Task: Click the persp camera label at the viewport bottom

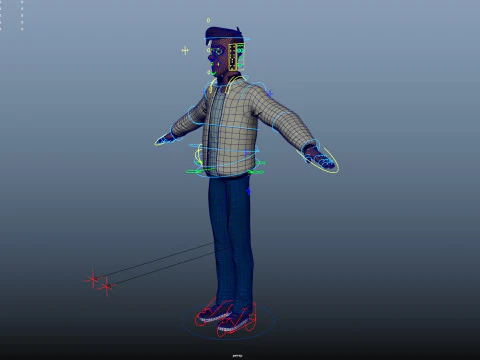Action: point(237,356)
